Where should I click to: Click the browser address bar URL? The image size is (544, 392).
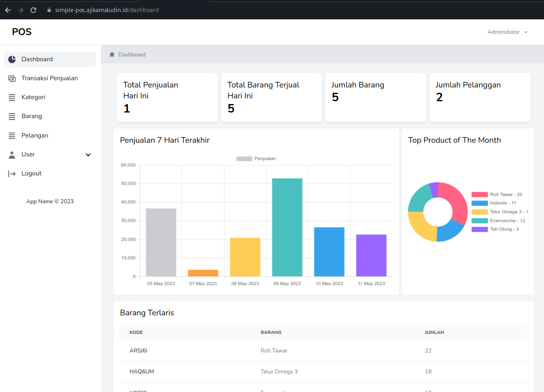[x=107, y=10]
